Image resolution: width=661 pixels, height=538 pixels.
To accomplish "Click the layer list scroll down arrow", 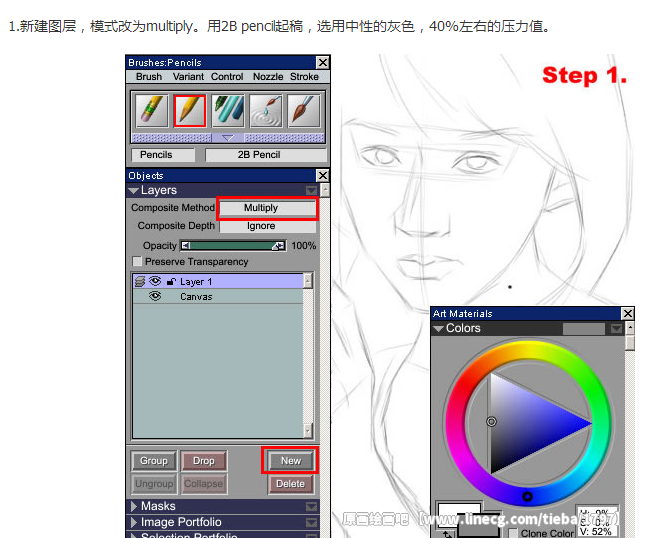I will pos(308,431).
